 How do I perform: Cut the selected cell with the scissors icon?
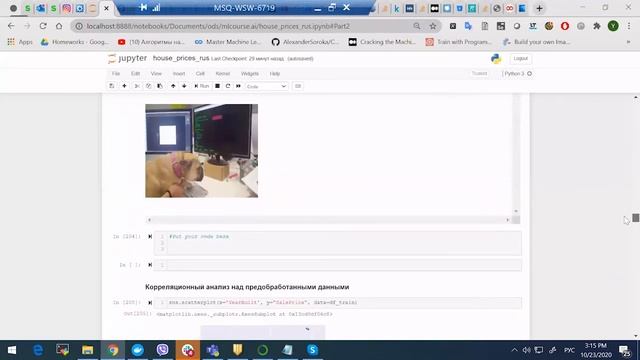click(137, 86)
